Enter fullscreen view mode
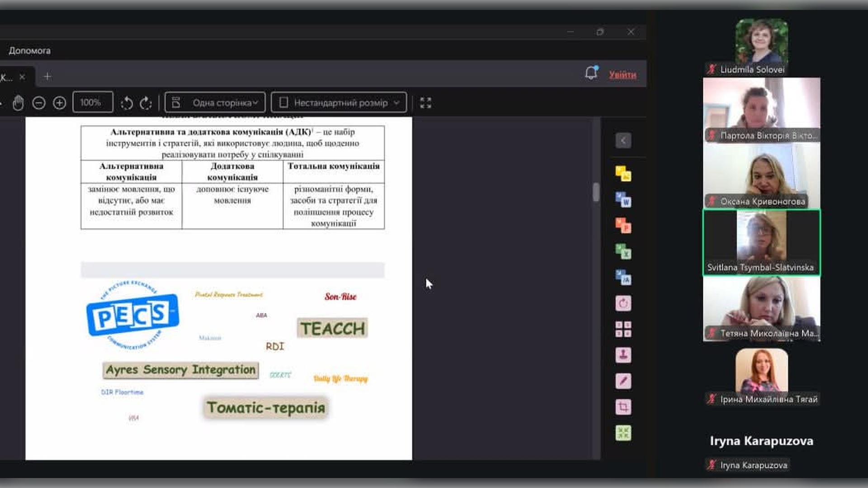Screen dimensions: 868x488 [x=425, y=103]
